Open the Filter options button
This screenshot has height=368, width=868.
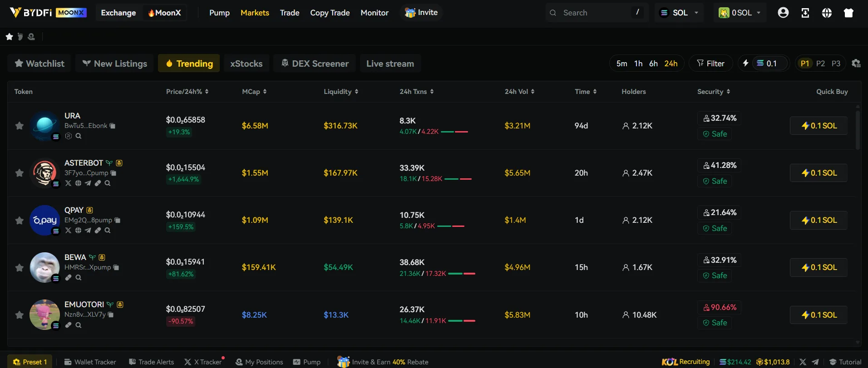tap(710, 64)
